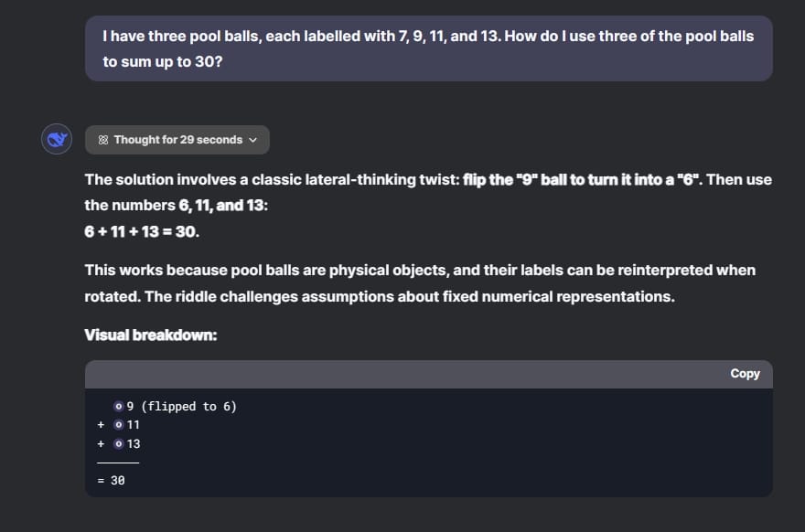The height and width of the screenshot is (532, 805).
Task: Expand the thought chevron arrow
Action: click(x=252, y=140)
